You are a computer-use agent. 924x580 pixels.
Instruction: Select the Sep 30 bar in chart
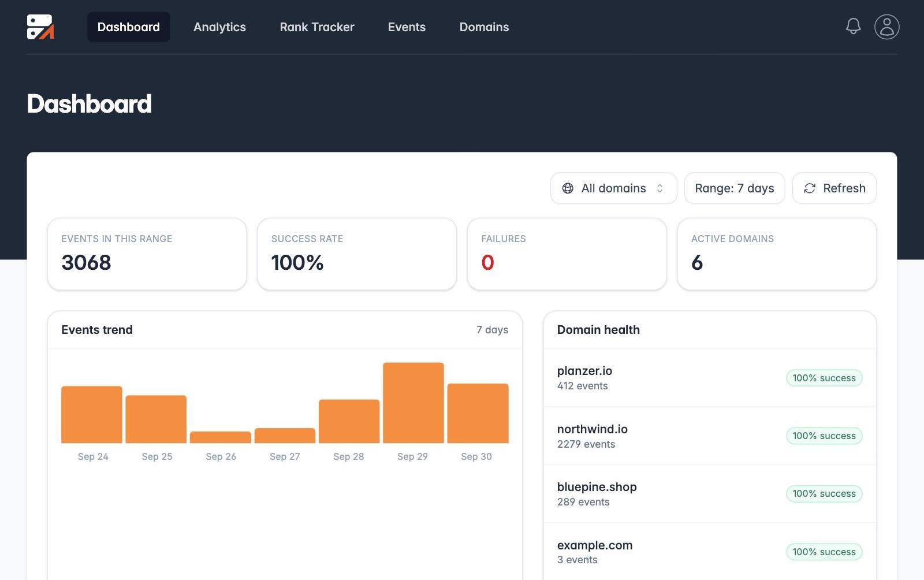[478, 414]
